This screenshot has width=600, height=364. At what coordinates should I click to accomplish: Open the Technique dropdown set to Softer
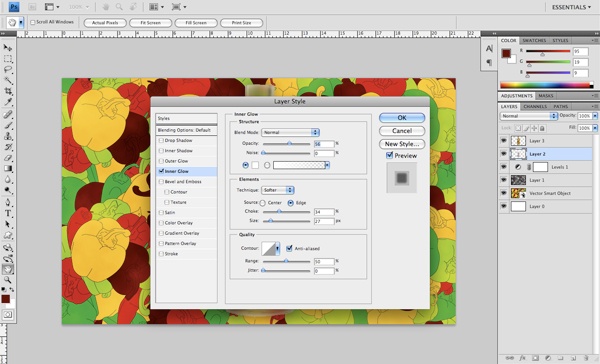pyautogui.click(x=277, y=190)
